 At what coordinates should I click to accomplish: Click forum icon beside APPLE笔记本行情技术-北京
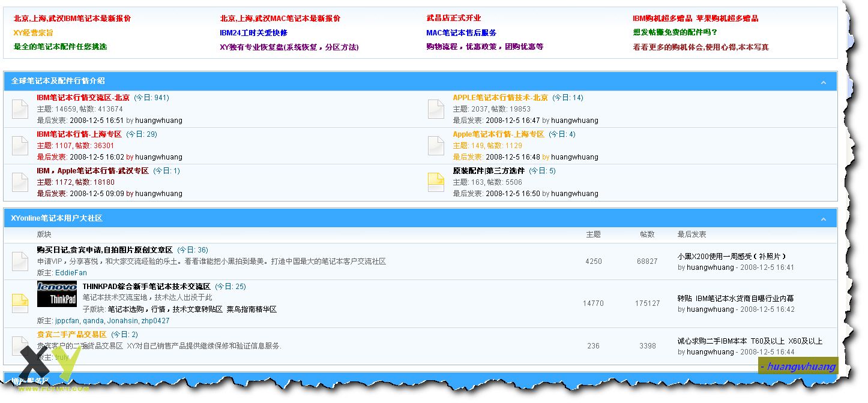[x=436, y=109]
